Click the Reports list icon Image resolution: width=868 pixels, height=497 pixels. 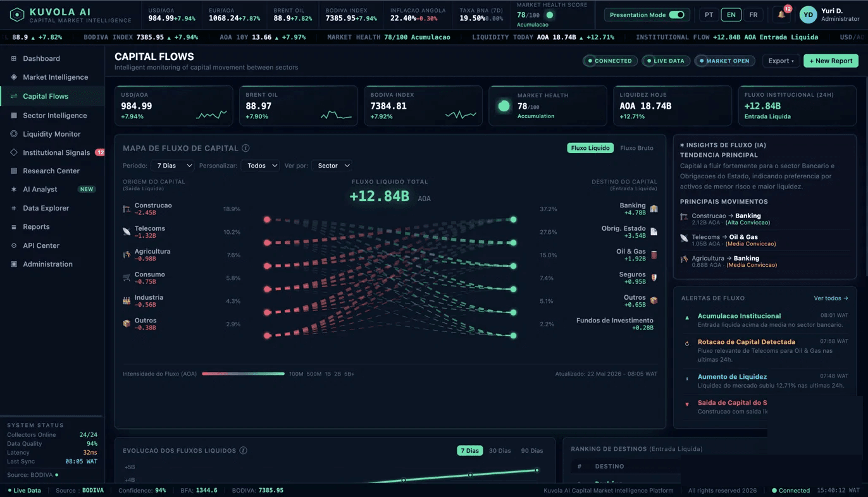pos(14,227)
